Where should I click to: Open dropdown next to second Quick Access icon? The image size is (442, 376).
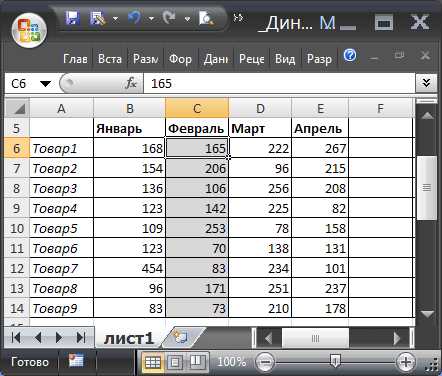[115, 19]
